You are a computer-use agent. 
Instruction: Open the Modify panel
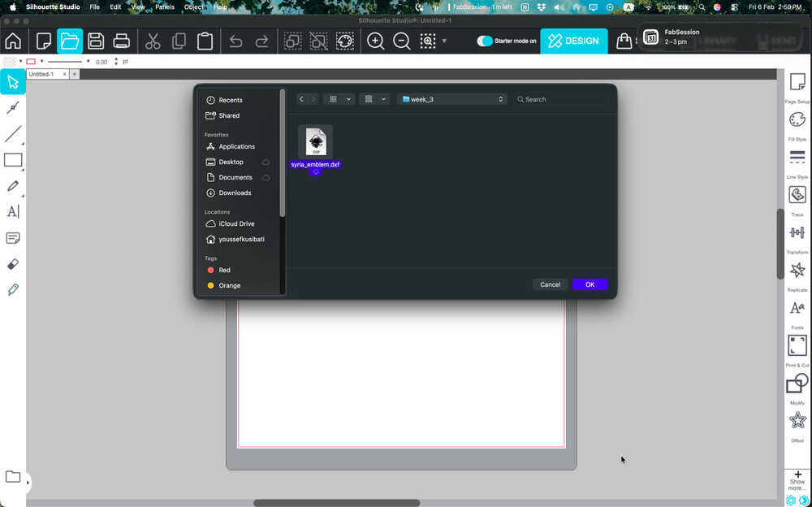coord(797,383)
